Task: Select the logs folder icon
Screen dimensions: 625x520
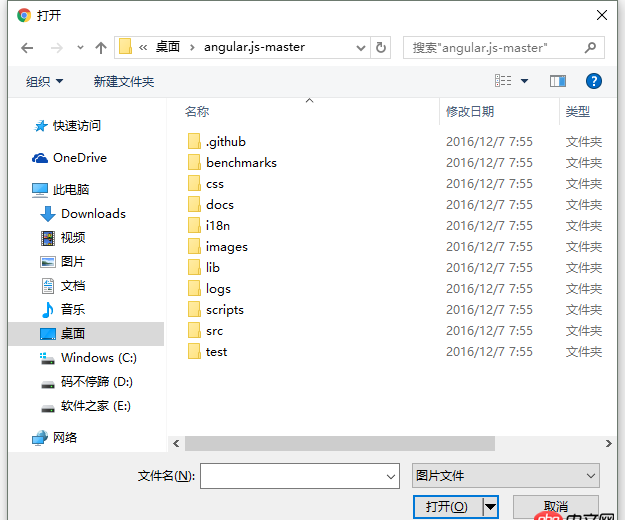Action: (194, 288)
